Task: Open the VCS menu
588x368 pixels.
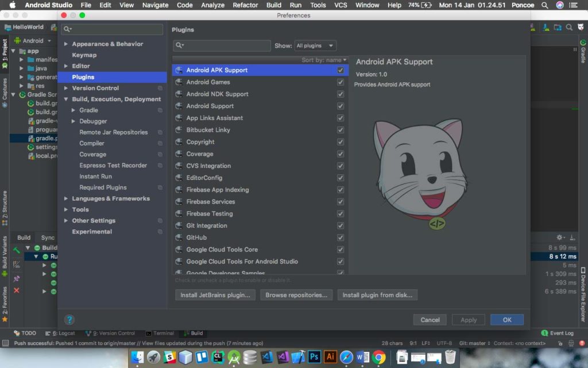Action: (341, 5)
